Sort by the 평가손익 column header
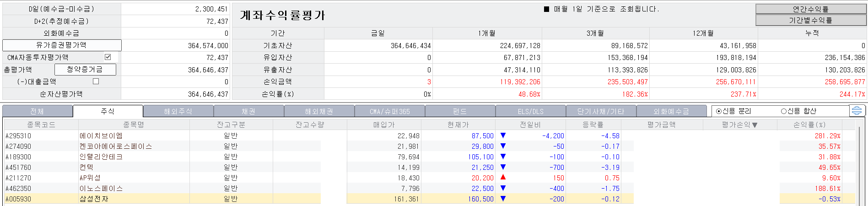 [740, 125]
